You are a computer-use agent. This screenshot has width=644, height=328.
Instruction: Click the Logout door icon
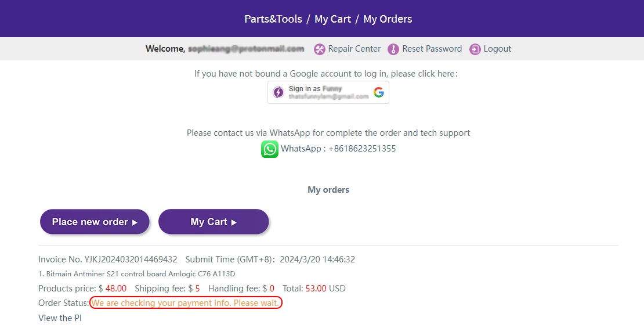pos(475,49)
